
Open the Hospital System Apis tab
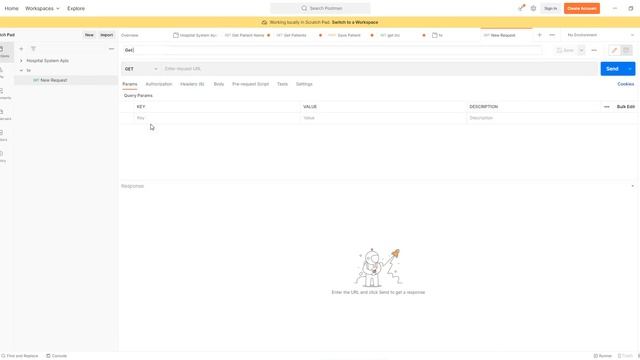pos(195,36)
